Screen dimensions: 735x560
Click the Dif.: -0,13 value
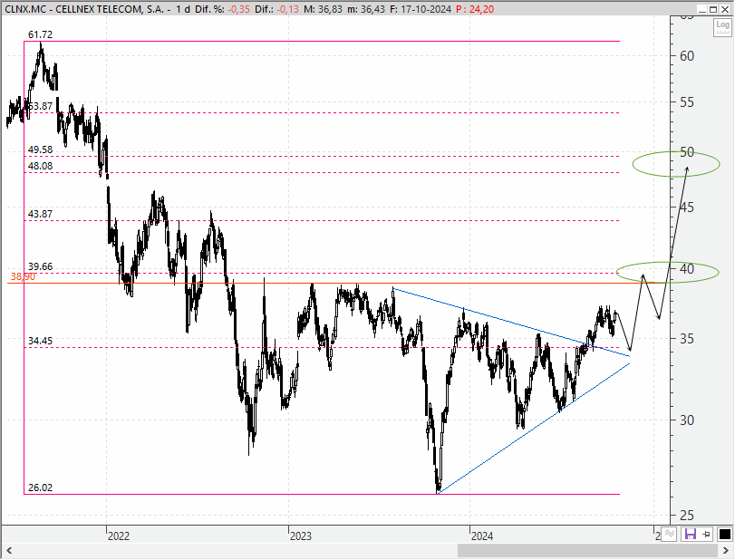tap(277, 9)
